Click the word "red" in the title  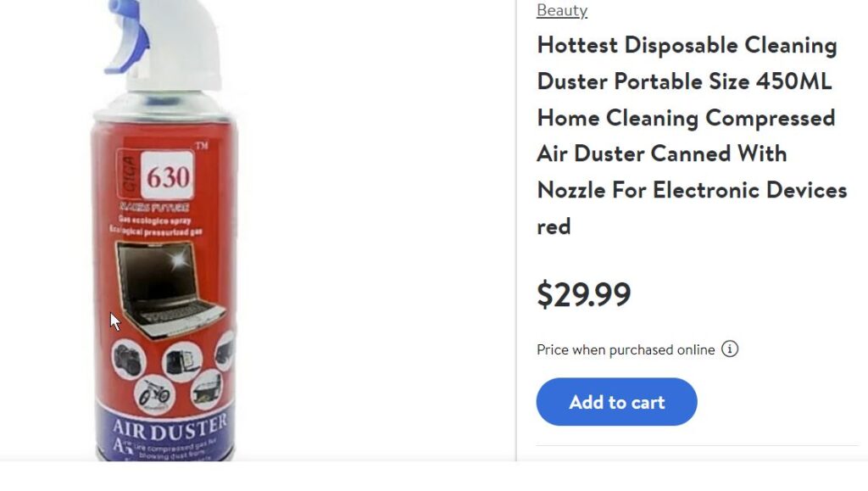pyautogui.click(x=554, y=227)
